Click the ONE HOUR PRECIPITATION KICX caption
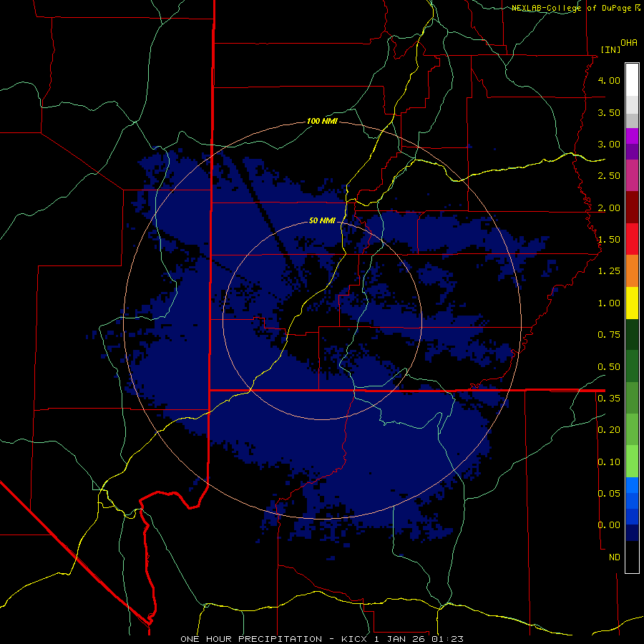 tap(322, 639)
